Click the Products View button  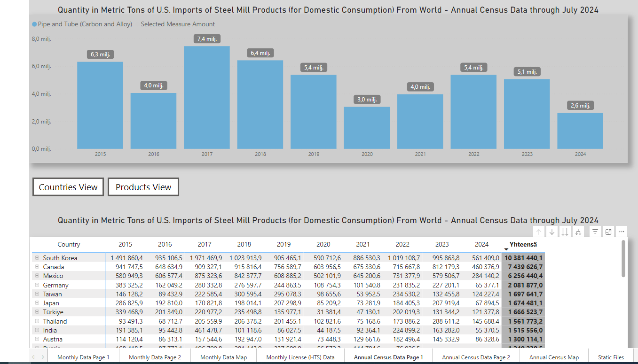143,187
